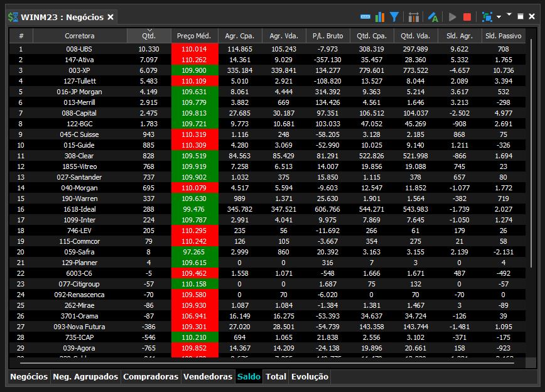The width and height of the screenshot is (545, 392).
Task: Click the vertical scrollbar thumb of the table
Action: [x=531, y=153]
